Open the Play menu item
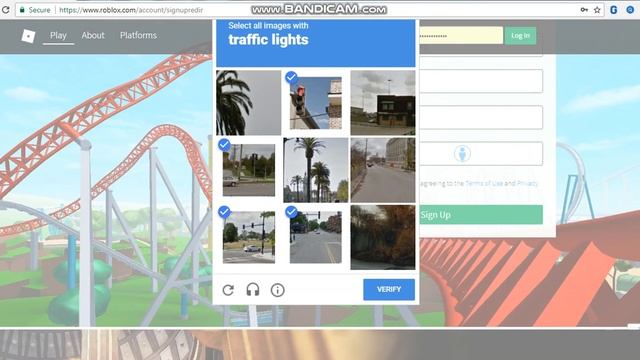The width and height of the screenshot is (640, 360). tap(58, 36)
